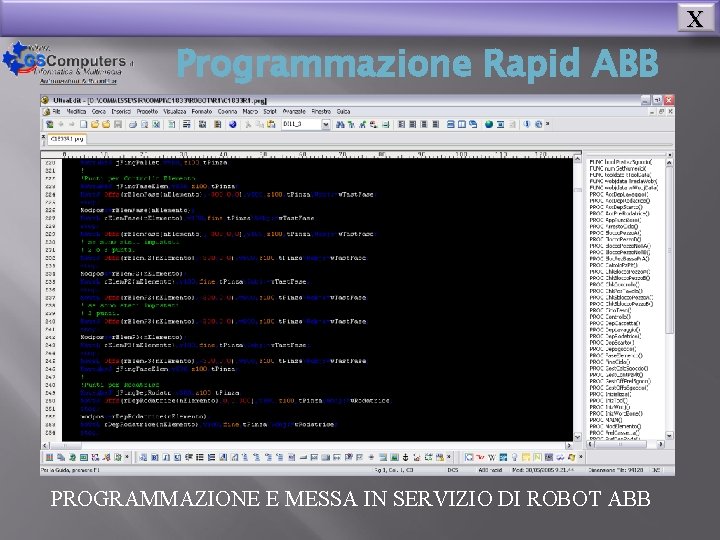Close the slide with the X button
This screenshot has width=720, height=540.
click(x=695, y=17)
